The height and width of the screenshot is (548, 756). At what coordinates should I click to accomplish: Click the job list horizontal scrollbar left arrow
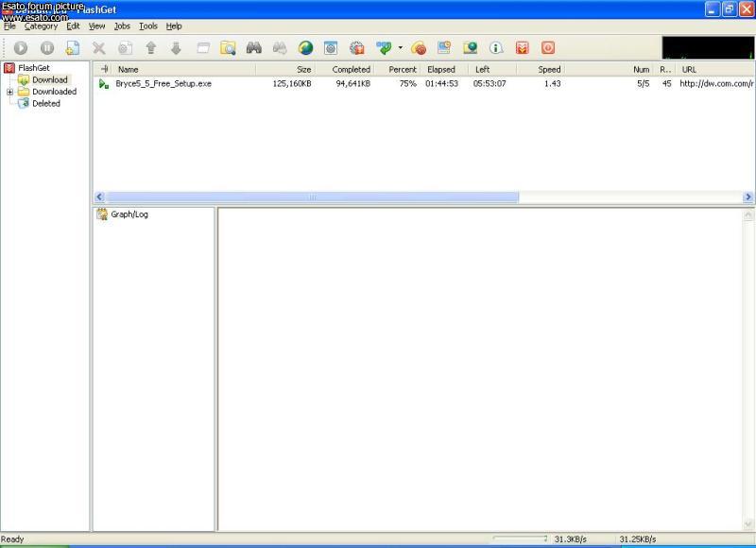99,197
